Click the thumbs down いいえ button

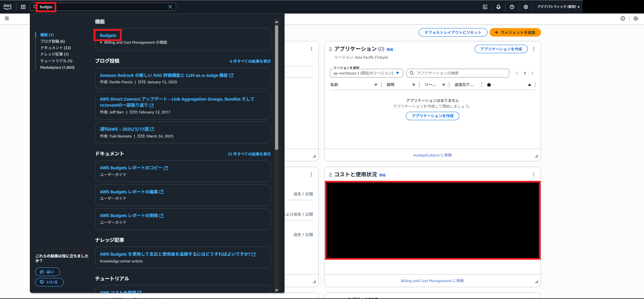click(x=49, y=282)
